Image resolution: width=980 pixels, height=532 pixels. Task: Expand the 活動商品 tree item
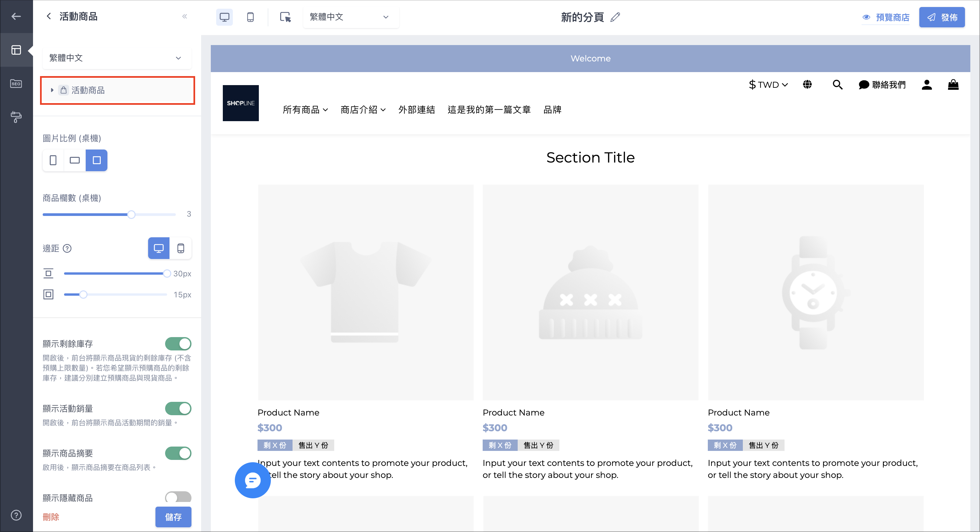click(x=52, y=90)
